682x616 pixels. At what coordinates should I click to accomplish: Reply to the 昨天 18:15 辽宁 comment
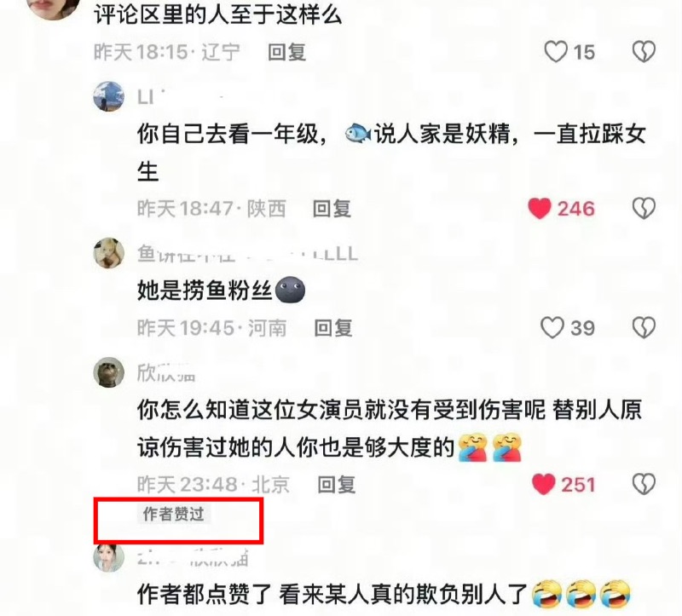pyautogui.click(x=286, y=52)
